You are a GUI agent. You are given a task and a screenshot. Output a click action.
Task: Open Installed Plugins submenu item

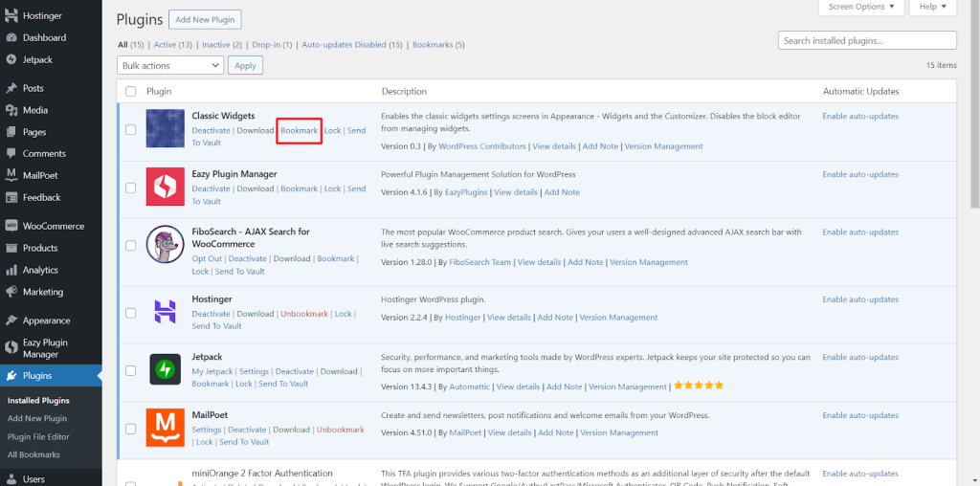coord(38,401)
